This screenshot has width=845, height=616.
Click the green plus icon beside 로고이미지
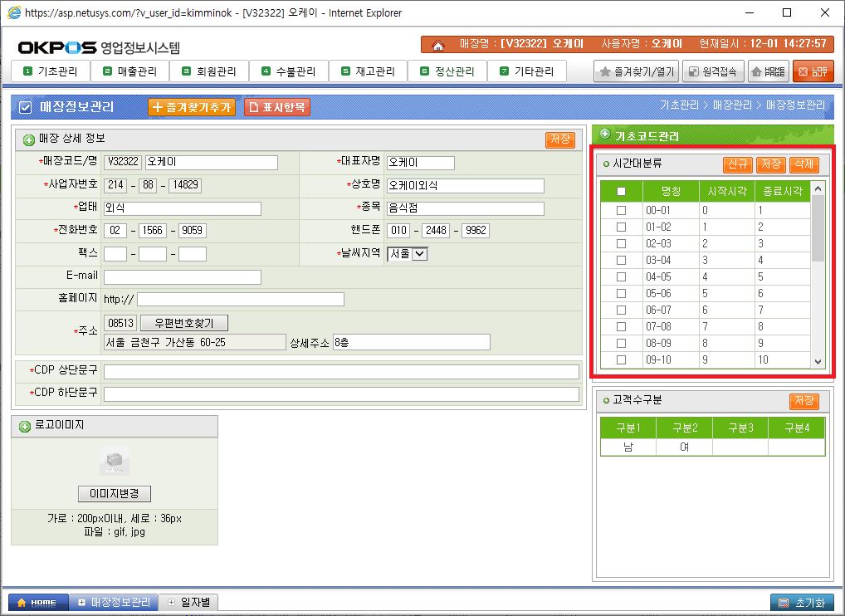[x=25, y=426]
